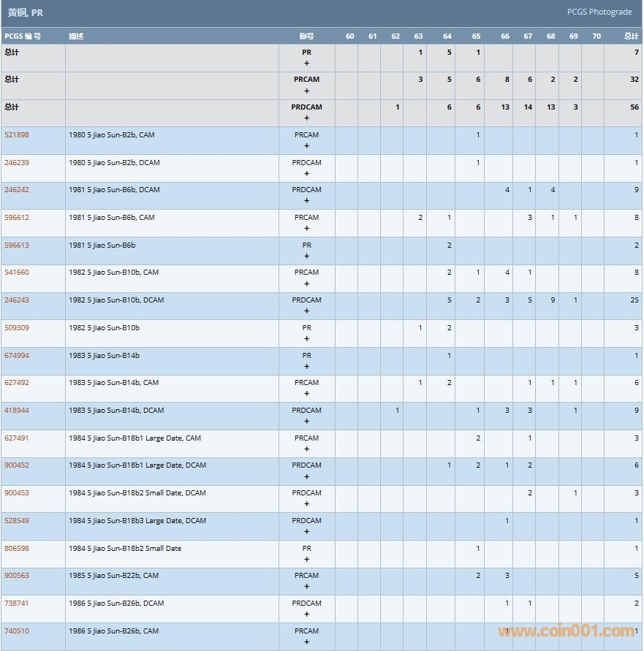644x651 pixels.
Task: Click the 总计 column header on right
Action: [x=631, y=37]
